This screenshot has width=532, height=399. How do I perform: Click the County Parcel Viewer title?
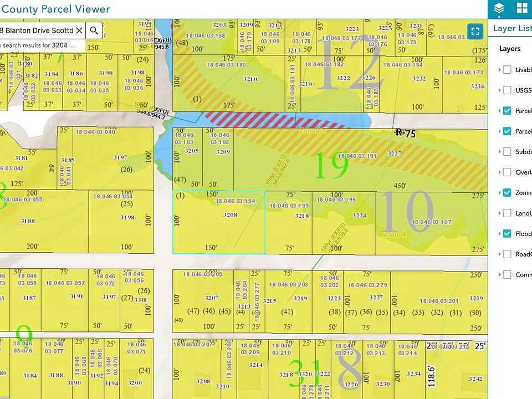[55, 9]
